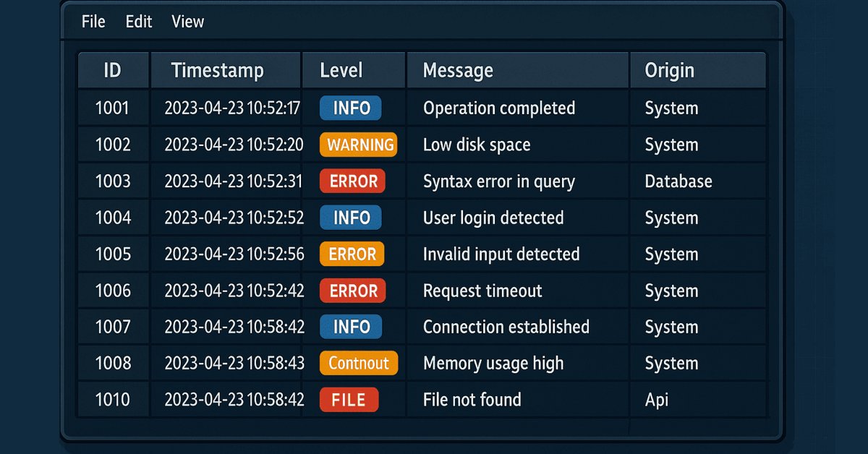Select the ERROR badge on row 1003
868x454 pixels.
click(x=352, y=181)
